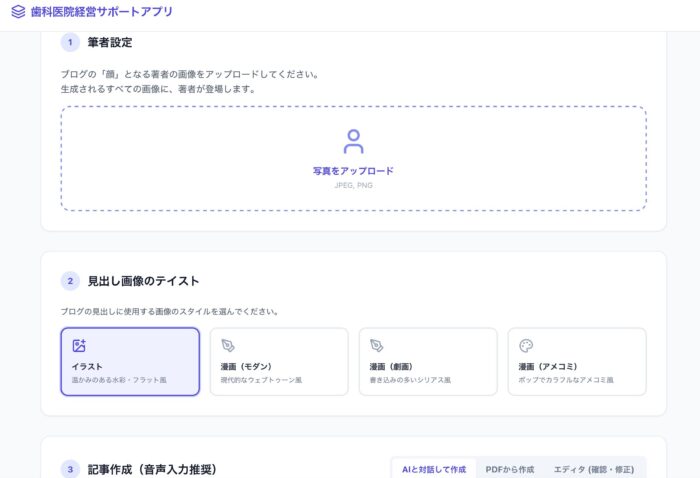Click the person silhouette upload icon

click(353, 141)
